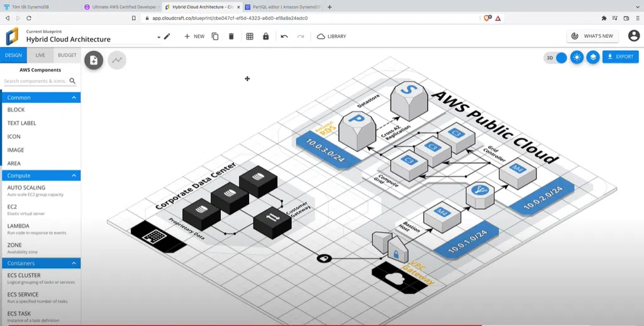The height and width of the screenshot is (326, 644).
Task: Click the NEW blueprint button
Action: 194,36
